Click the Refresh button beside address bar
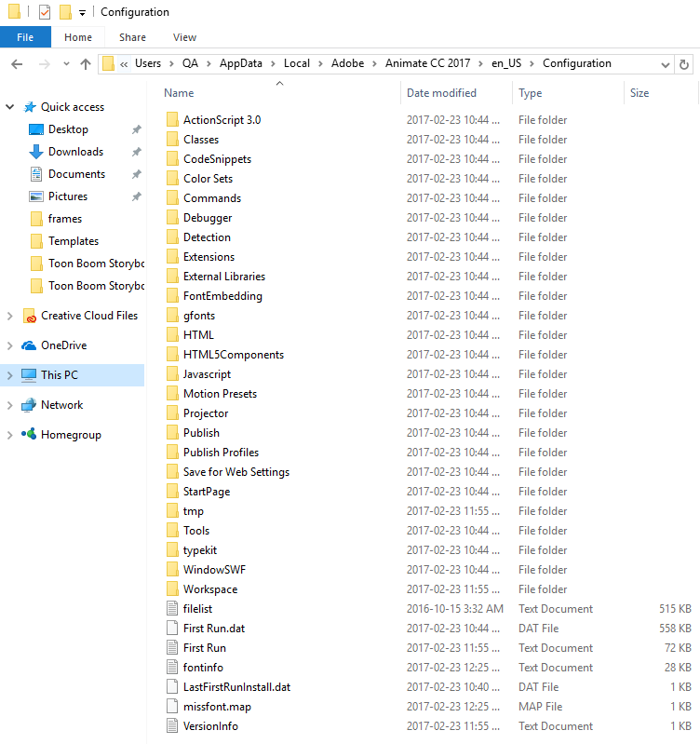 click(685, 64)
